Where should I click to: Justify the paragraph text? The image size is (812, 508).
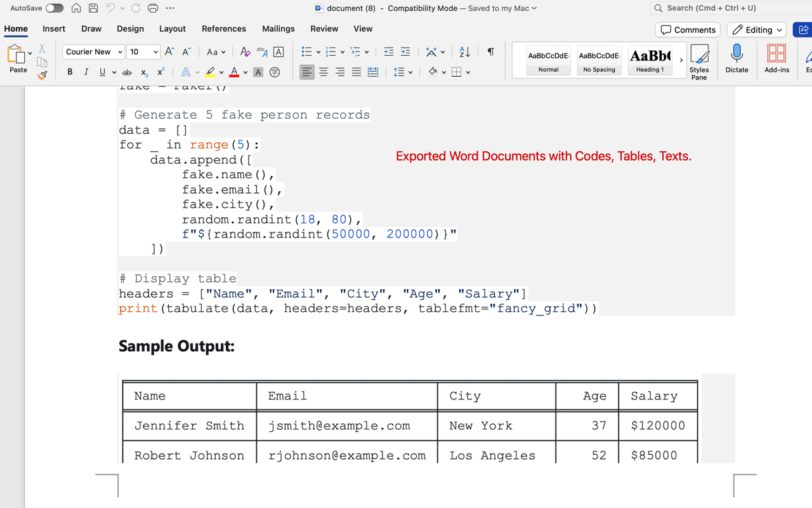(357, 72)
